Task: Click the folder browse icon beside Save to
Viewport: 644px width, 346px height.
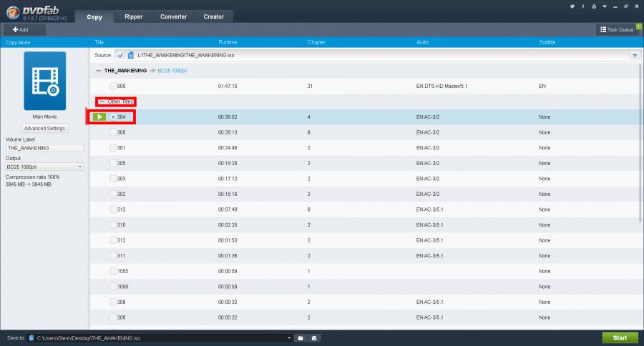Action: click(x=301, y=337)
